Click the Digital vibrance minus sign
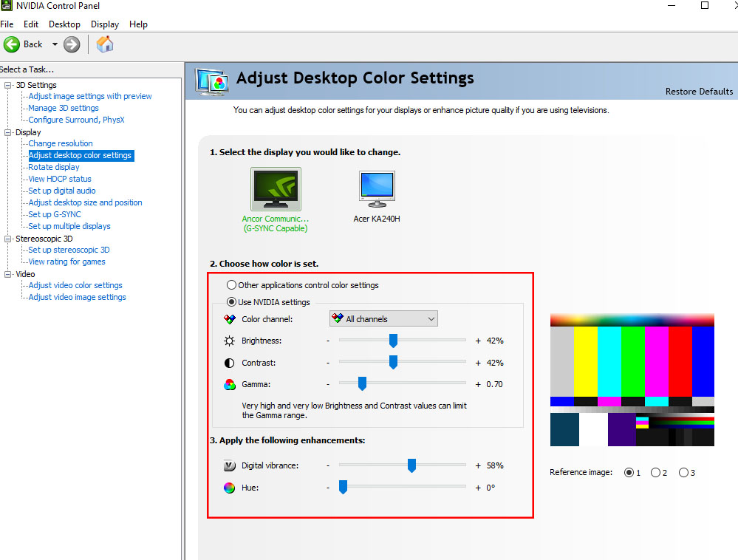This screenshot has width=738, height=560. point(328,465)
